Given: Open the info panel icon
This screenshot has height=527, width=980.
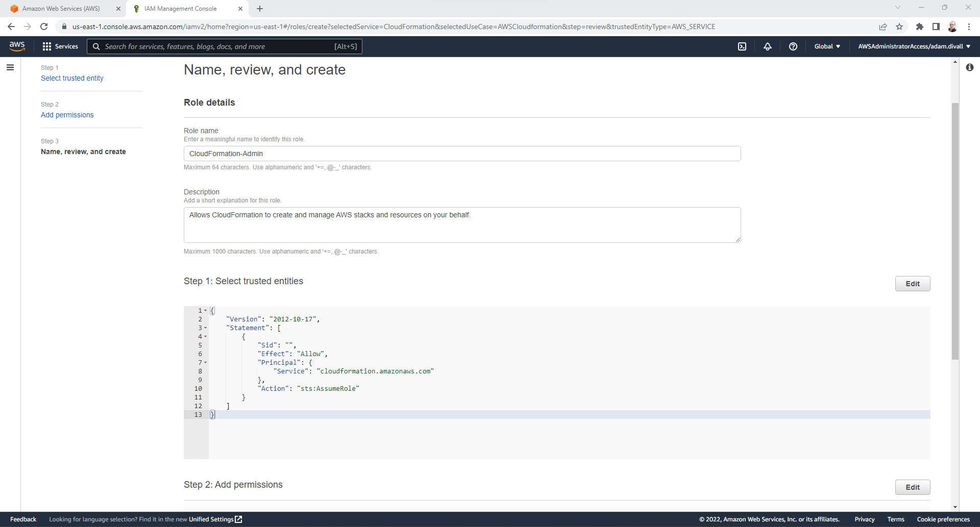Looking at the screenshot, I should tap(970, 67).
